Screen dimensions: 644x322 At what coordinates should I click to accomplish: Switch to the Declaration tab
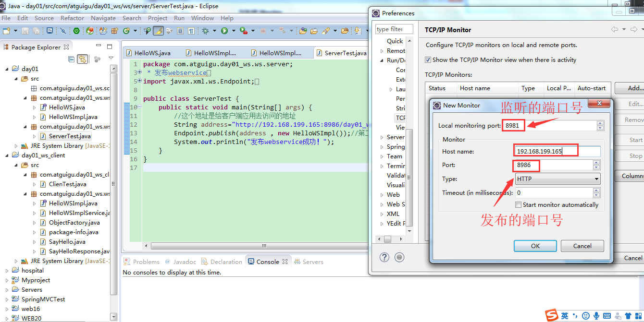tap(222, 262)
